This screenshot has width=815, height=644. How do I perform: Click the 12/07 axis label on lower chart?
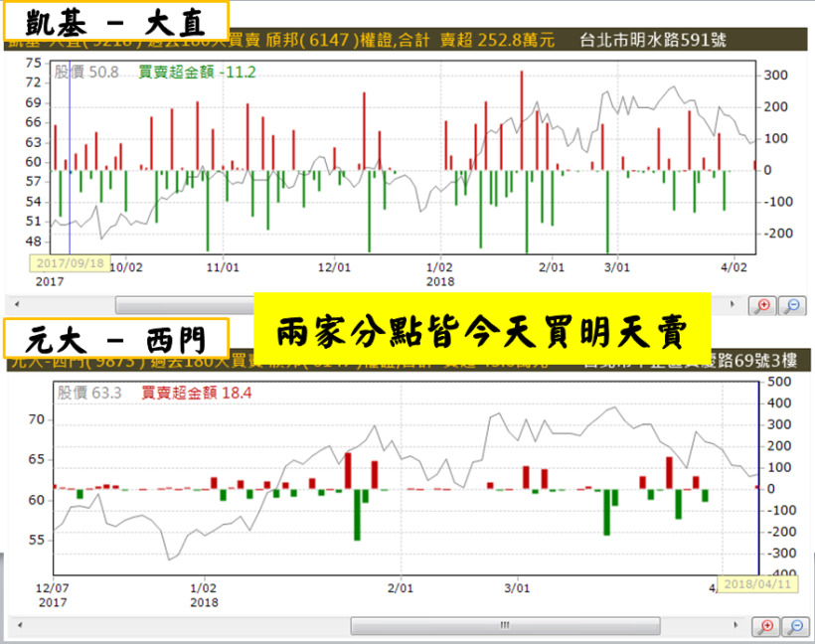coord(52,588)
